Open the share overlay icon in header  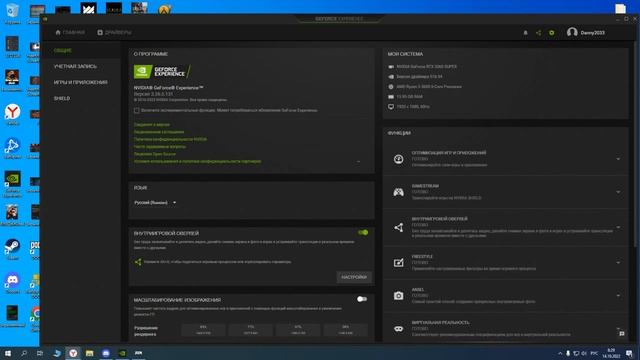[538, 33]
